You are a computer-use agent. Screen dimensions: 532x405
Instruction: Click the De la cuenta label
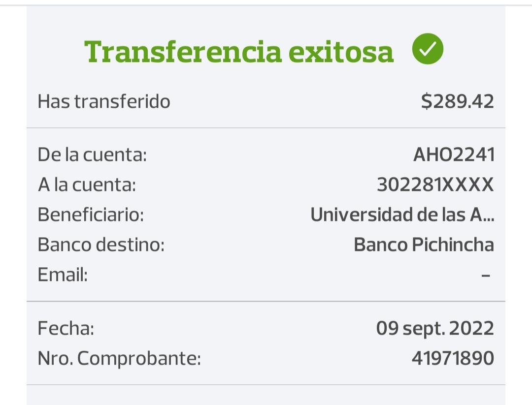[92, 156]
